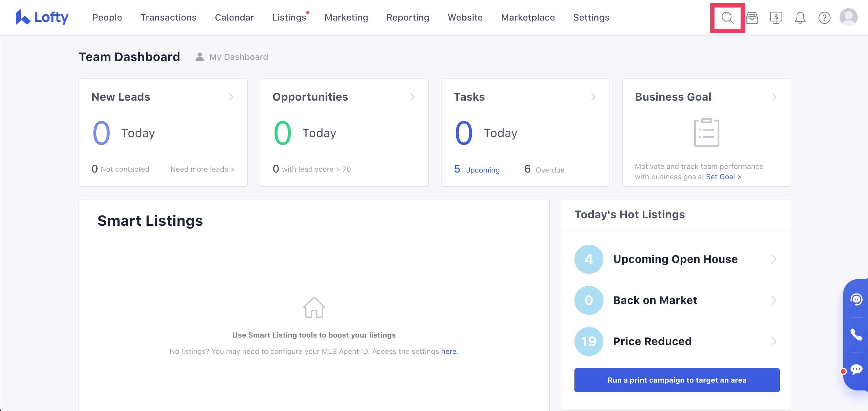Open the user profile avatar
The image size is (868, 411).
[x=848, y=17]
